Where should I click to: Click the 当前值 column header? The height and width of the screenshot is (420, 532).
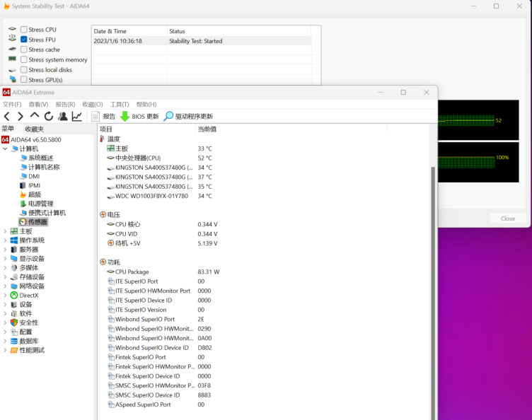tap(207, 129)
